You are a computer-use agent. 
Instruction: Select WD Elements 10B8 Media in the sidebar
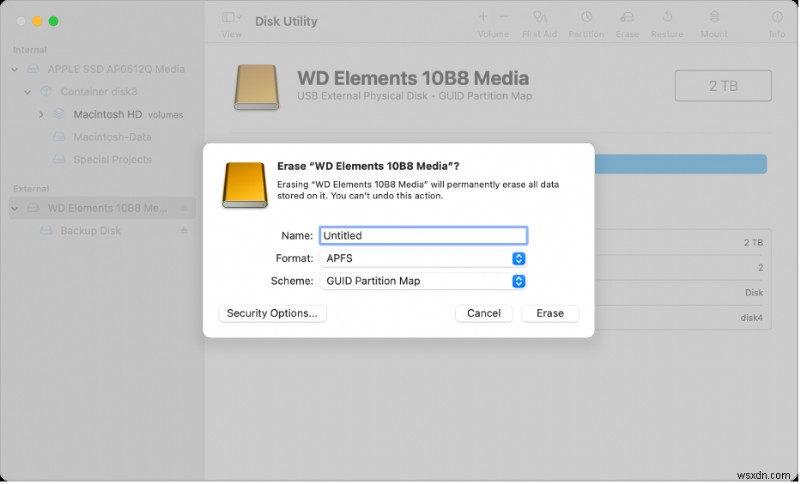tap(102, 208)
